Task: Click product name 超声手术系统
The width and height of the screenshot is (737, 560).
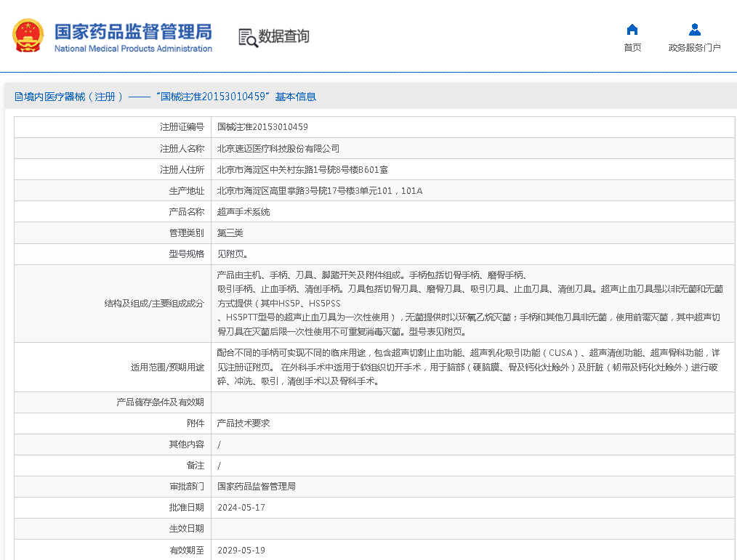Action: coord(243,212)
